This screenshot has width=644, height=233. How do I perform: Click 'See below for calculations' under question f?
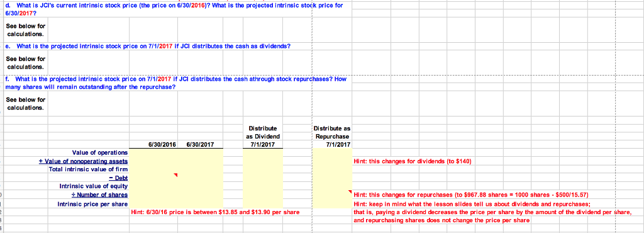[26, 103]
